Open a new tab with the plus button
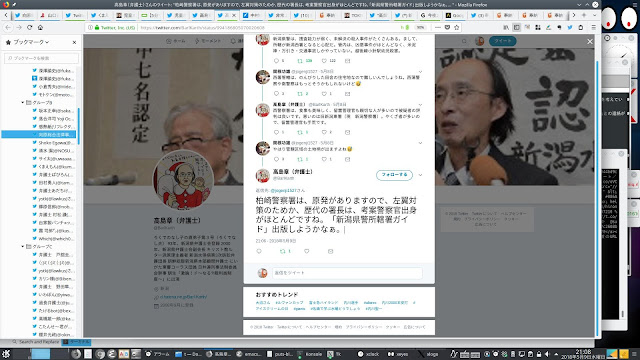The image size is (640, 360). point(584,15)
